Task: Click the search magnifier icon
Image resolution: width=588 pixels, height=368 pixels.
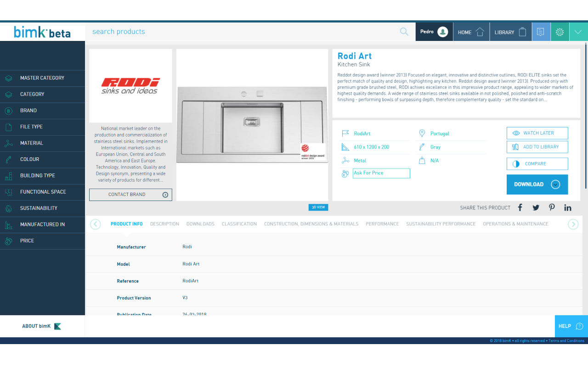Action: 404,32
